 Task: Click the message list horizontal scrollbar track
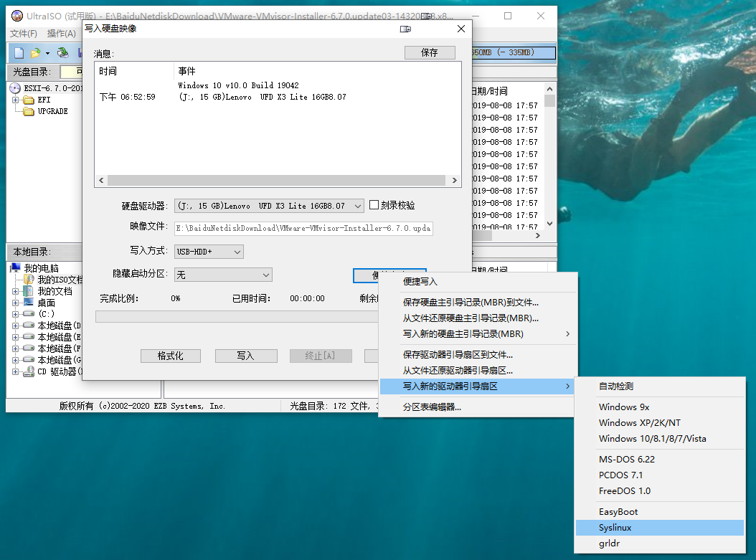pos(276,180)
